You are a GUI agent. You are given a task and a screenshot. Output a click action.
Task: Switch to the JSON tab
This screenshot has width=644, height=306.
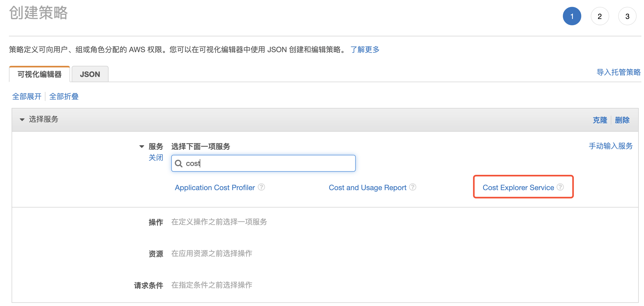pos(90,74)
